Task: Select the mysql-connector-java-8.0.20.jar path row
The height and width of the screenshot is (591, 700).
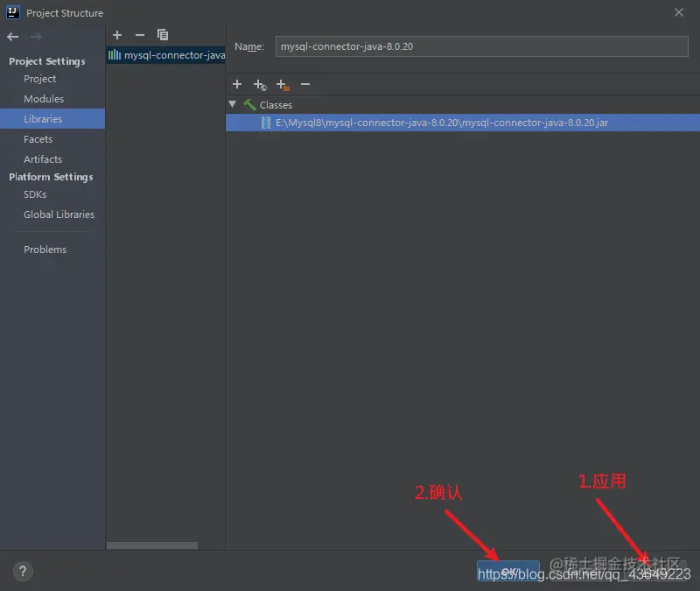Action: click(463, 123)
